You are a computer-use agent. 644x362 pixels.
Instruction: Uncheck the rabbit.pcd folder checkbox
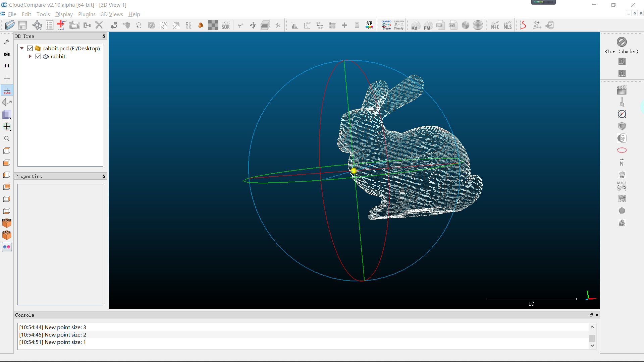(30, 48)
